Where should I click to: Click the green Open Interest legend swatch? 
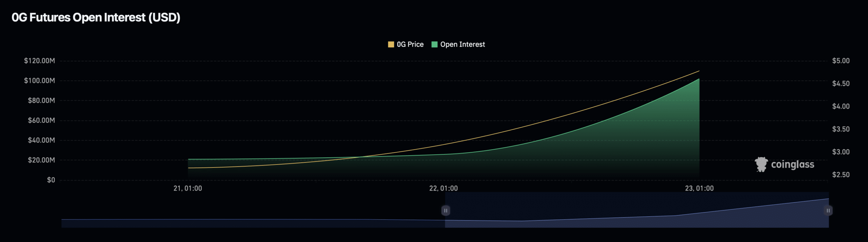pos(434,44)
